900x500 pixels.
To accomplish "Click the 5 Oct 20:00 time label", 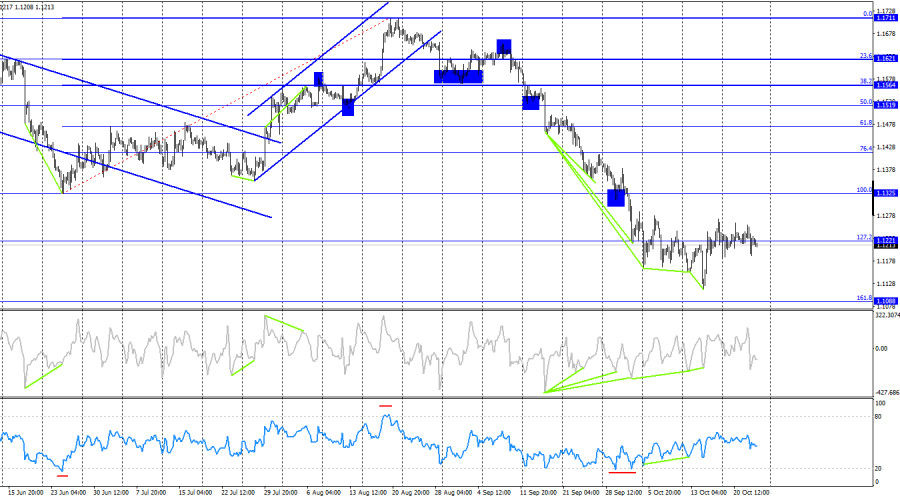I will [x=665, y=493].
